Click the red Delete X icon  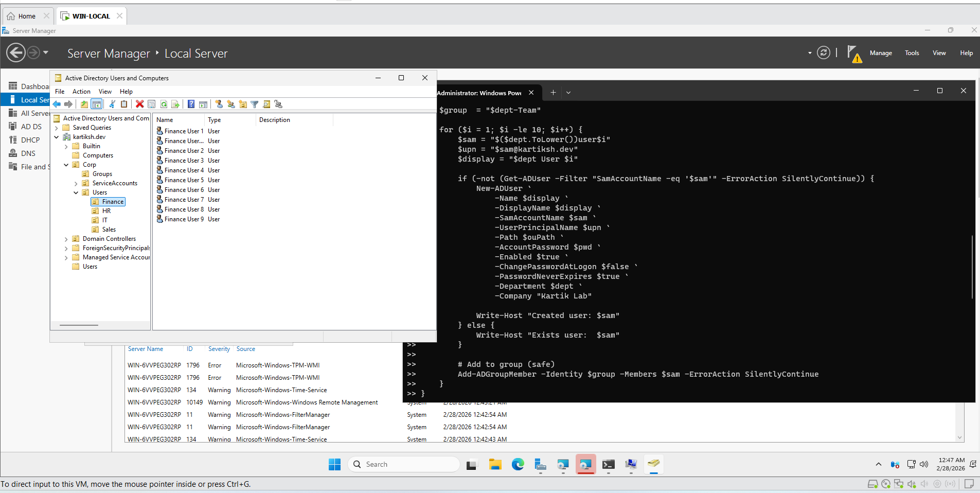pos(139,104)
